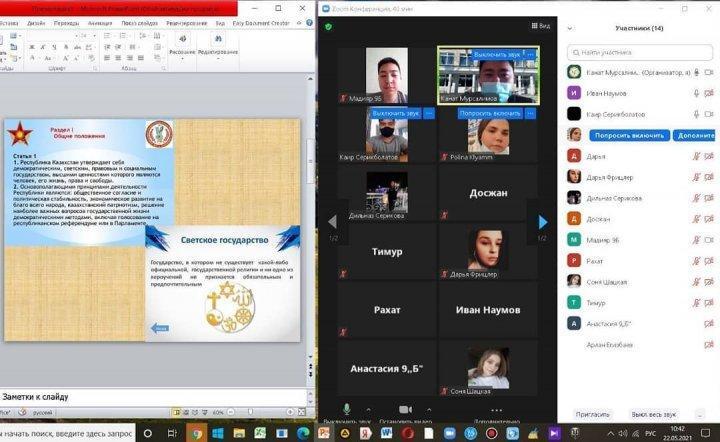Toggle muted microphone for Рахат in participants list
The width and height of the screenshot is (720, 442).
696,261
